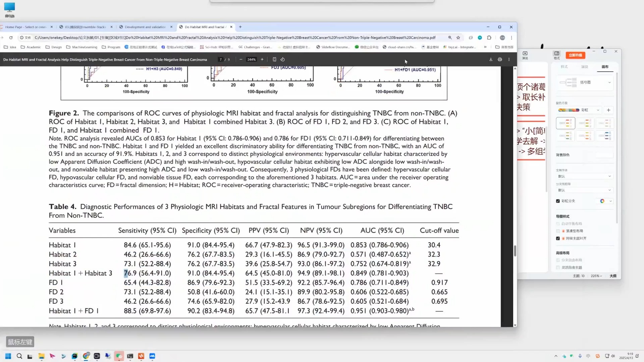Toggle the 彩虹分支 rainbow branch checkbox
The width and height of the screenshot is (644, 362).
click(558, 201)
